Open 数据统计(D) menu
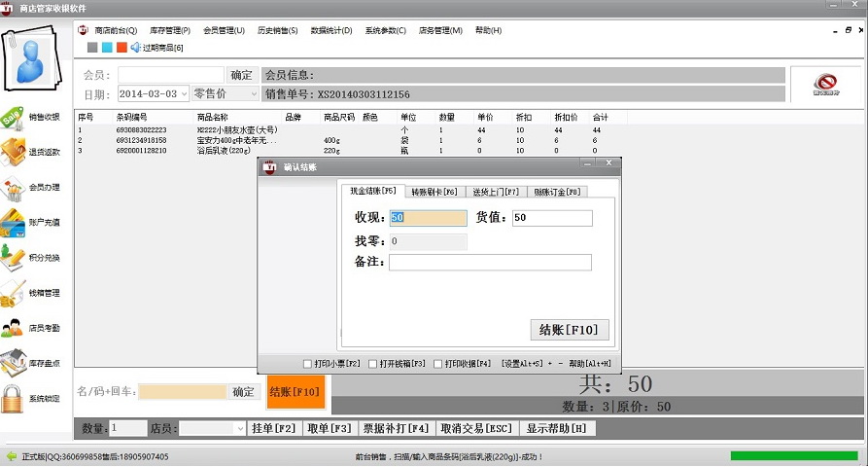Viewport: 868px width, 467px height. 331,30
